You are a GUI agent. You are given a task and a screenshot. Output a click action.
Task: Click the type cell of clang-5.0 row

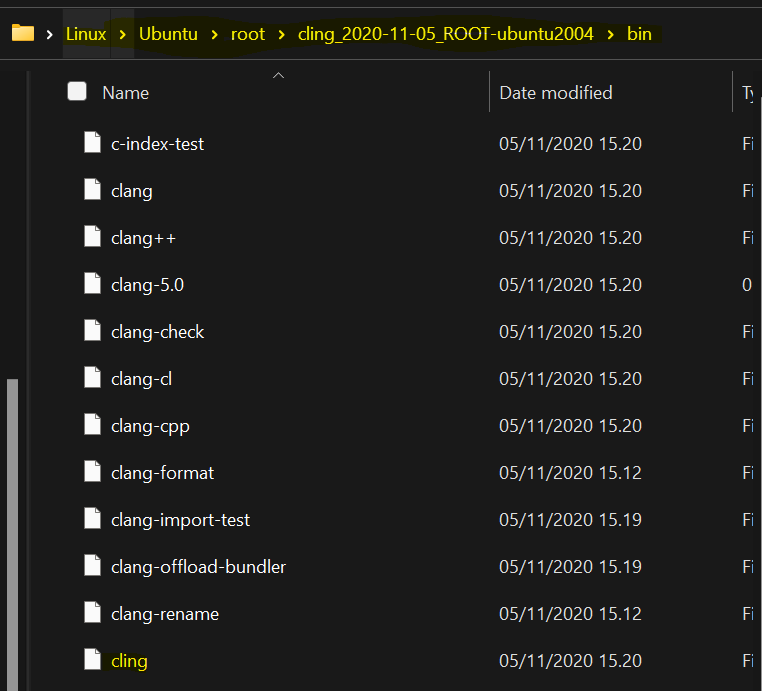[x=747, y=285]
